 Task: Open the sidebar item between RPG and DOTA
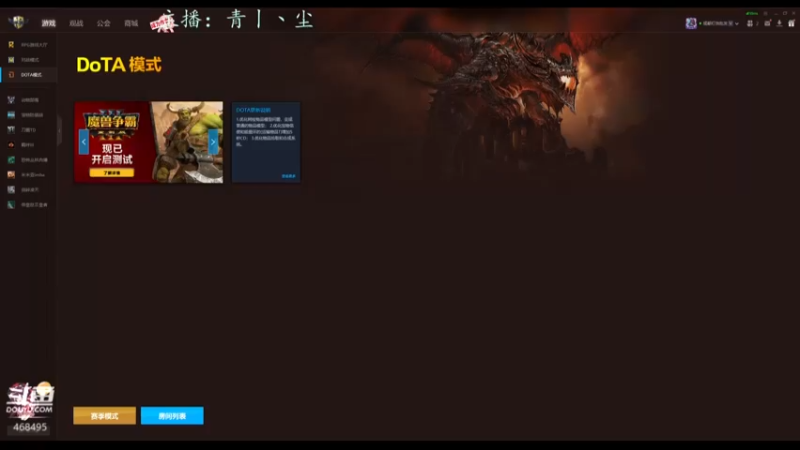(x=29, y=60)
